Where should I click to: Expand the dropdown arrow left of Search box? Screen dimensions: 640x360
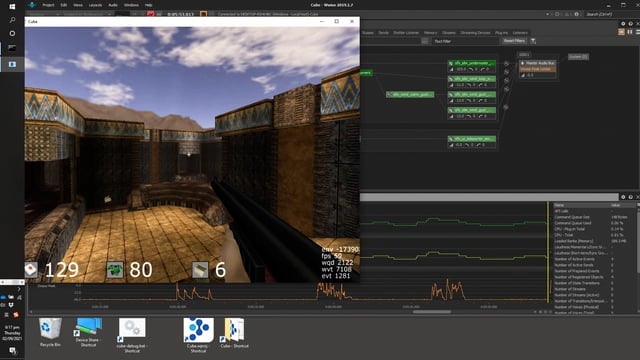tap(547, 14)
